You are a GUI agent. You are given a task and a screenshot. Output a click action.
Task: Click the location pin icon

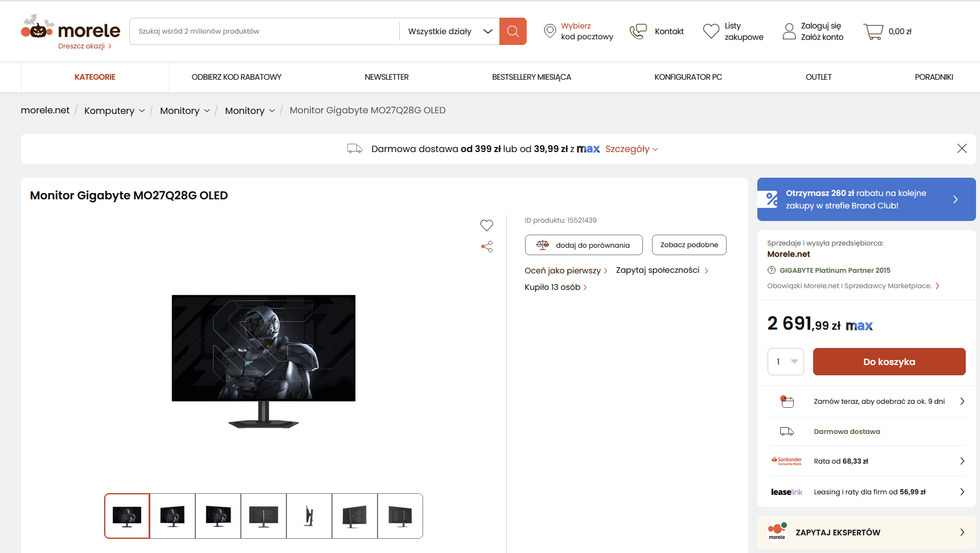tap(550, 31)
